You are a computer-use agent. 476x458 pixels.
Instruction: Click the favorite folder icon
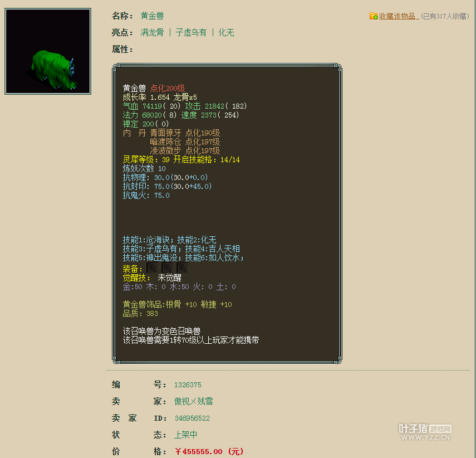click(x=374, y=16)
